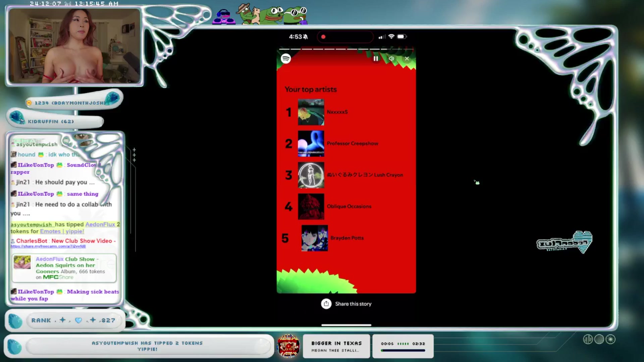Click the third starburst round icon bottom right
Viewport: 644px width, 362px height.
(x=610, y=340)
